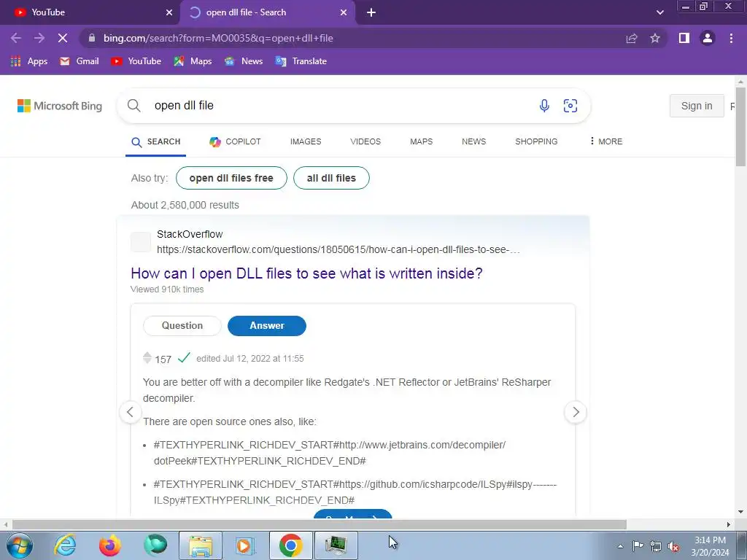Image resolution: width=747 pixels, height=560 pixels.
Task: Try suggestion open dll files free
Action: click(231, 178)
